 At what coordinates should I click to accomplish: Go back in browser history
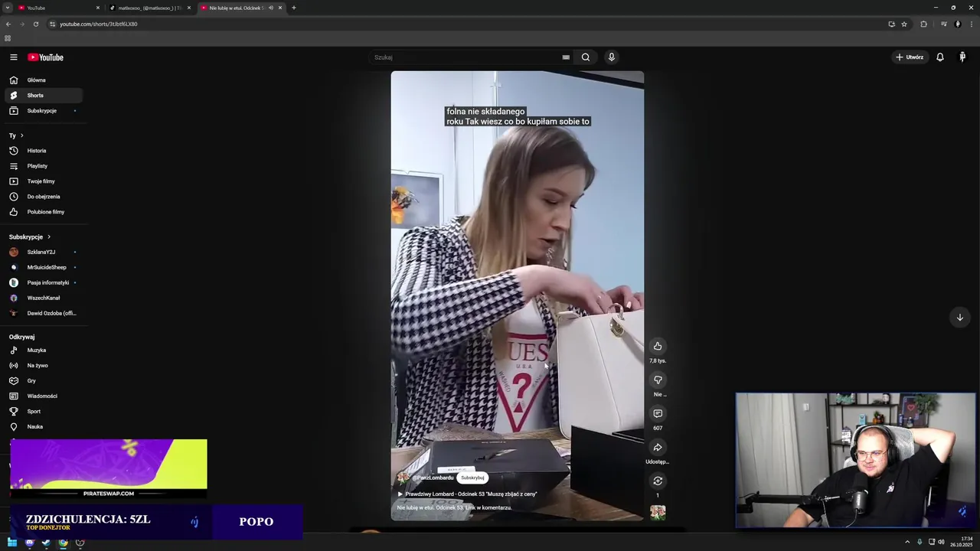click(x=8, y=24)
